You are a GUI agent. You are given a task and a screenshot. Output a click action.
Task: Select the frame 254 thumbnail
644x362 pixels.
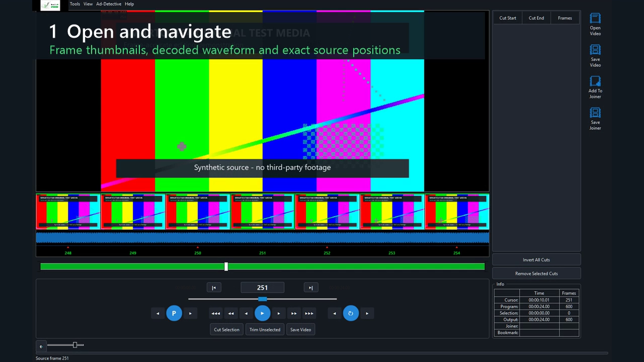457,212
